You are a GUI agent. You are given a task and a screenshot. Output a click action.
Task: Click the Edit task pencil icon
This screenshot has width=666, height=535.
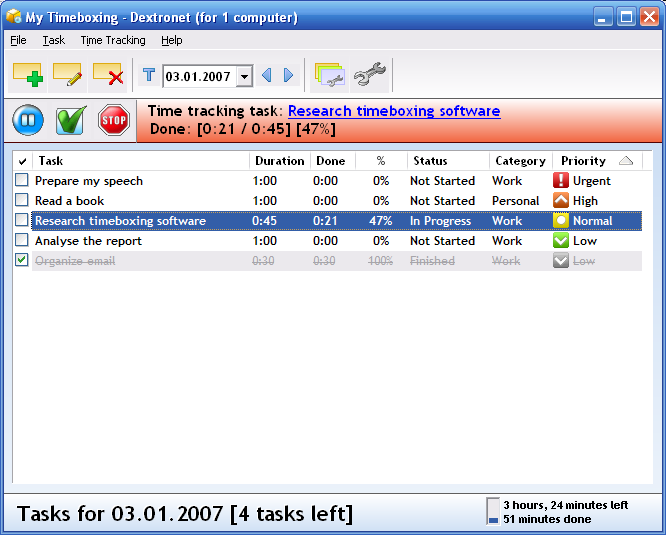pyautogui.click(x=68, y=75)
